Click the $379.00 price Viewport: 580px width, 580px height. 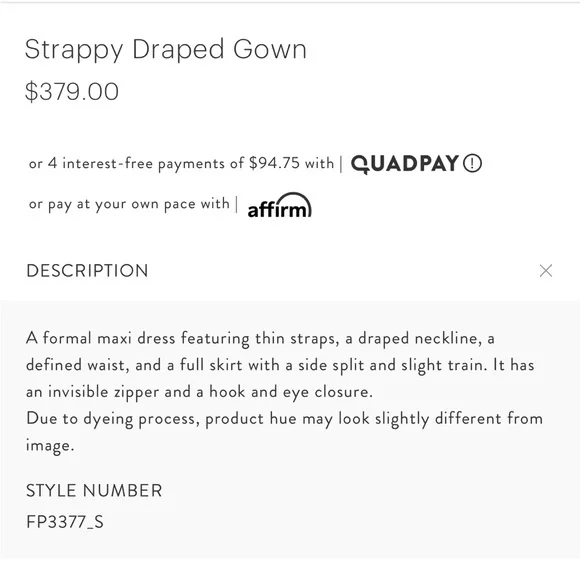(72, 91)
